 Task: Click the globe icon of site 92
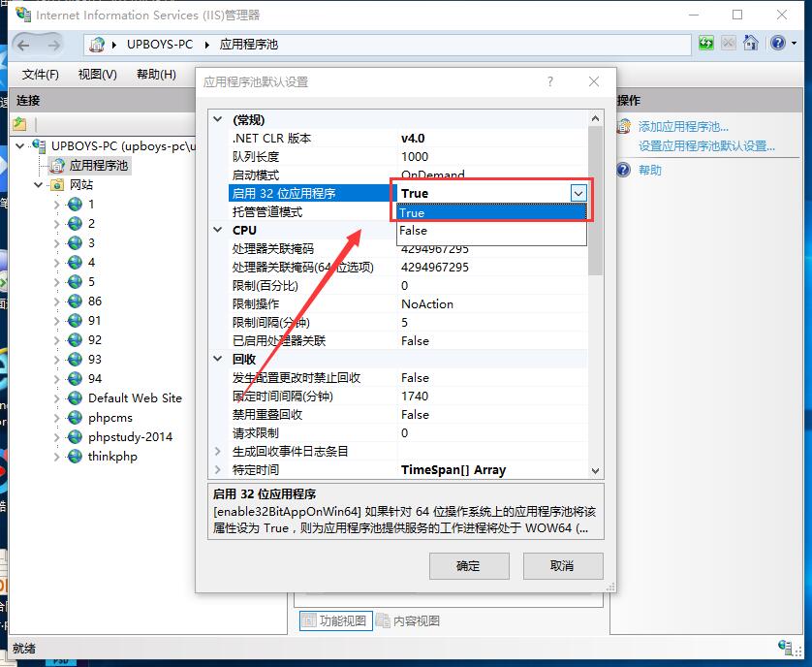[75, 340]
